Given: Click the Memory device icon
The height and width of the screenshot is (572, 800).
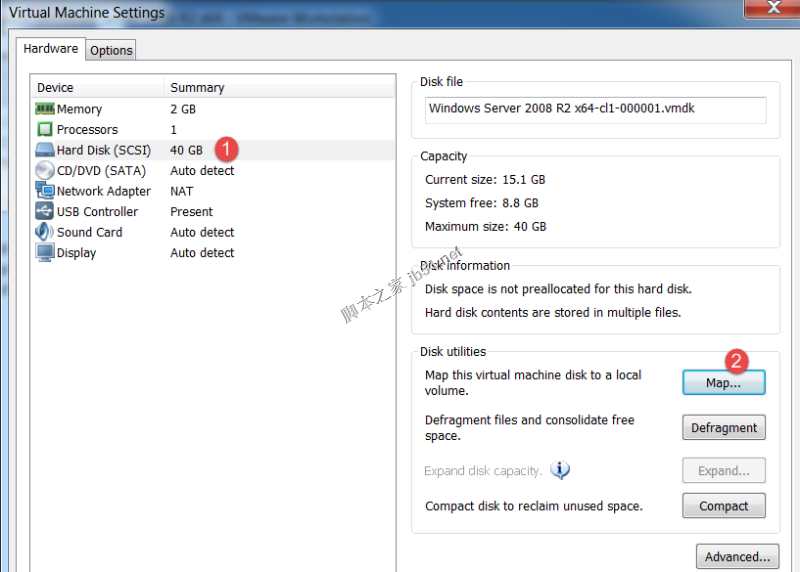Looking at the screenshot, I should pos(45,109).
